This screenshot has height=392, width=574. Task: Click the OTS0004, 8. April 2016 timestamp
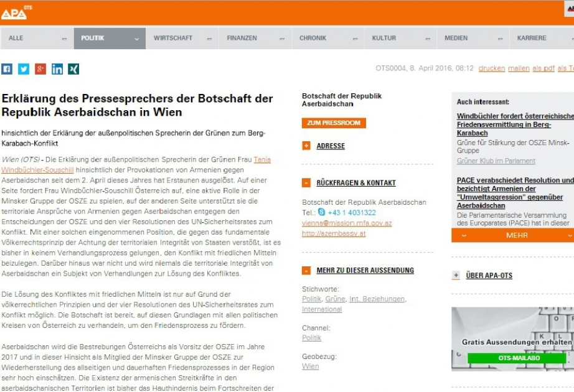pos(425,68)
